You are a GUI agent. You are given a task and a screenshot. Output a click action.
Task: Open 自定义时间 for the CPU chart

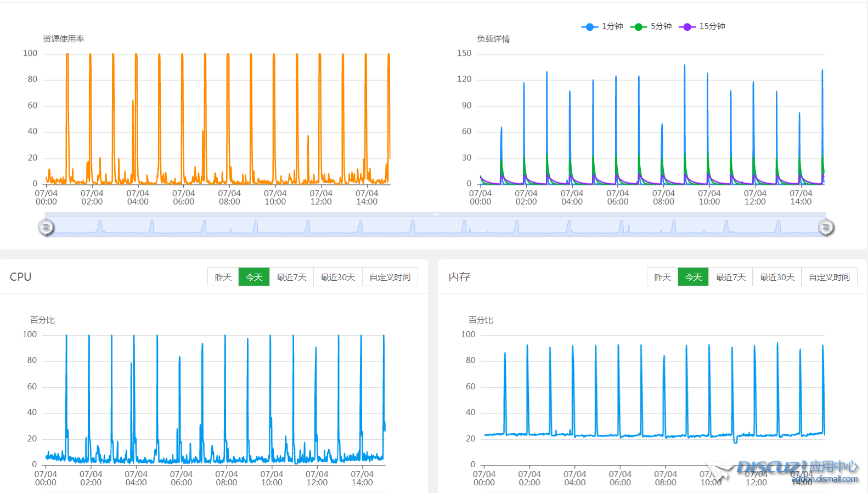tap(390, 277)
